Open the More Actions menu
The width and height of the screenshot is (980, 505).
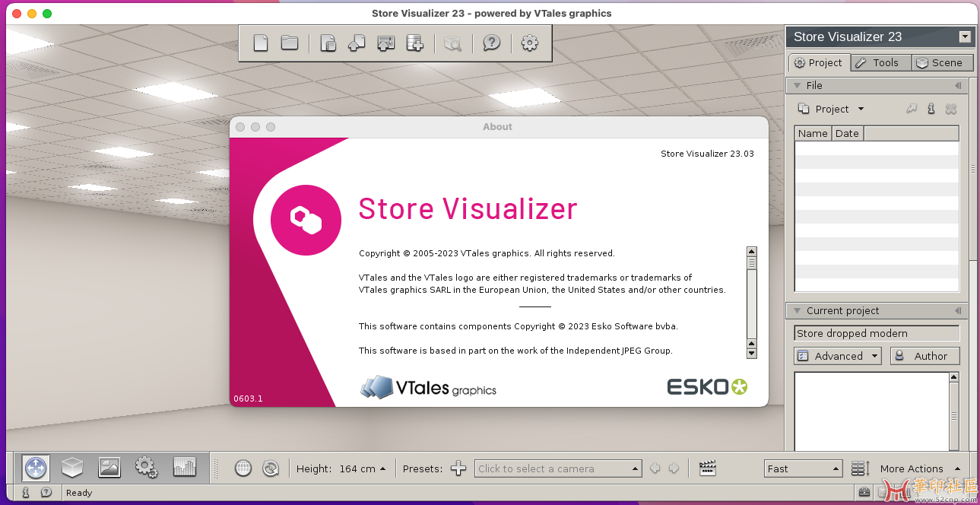pyautogui.click(x=919, y=468)
